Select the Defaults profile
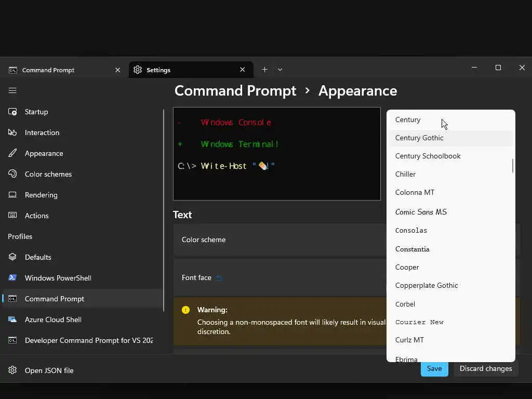The height and width of the screenshot is (399, 532). (x=82, y=257)
